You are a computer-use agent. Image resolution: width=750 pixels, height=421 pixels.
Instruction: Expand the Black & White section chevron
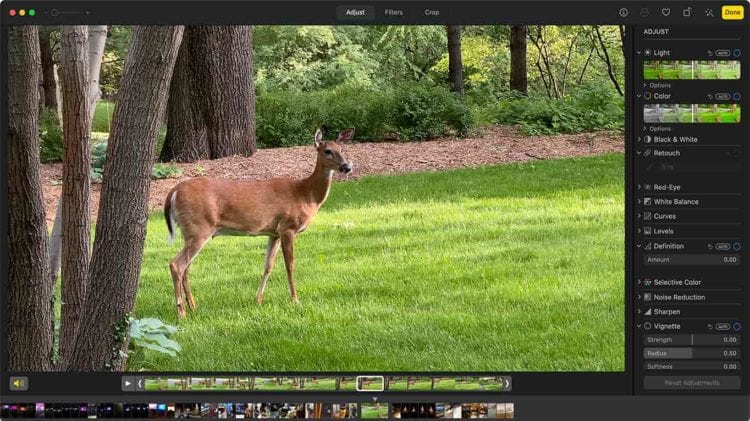click(639, 139)
